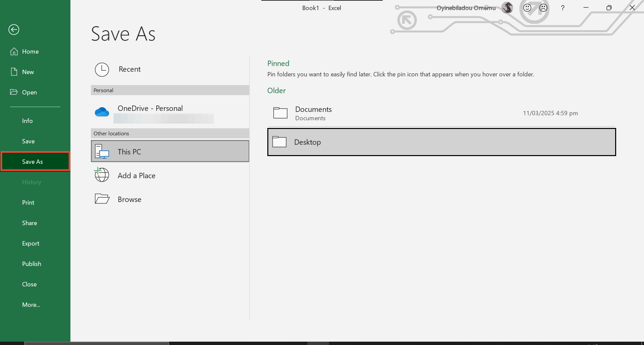644x345 pixels.
Task: Send a frown with sad face icon
Action: [543, 8]
